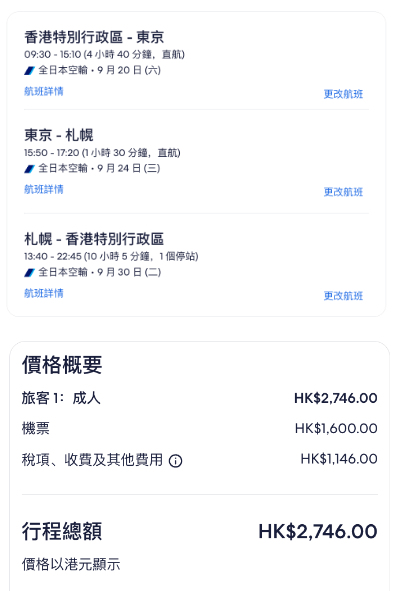Click the 香港特別行政區 - 東京 route heading

pos(94,37)
